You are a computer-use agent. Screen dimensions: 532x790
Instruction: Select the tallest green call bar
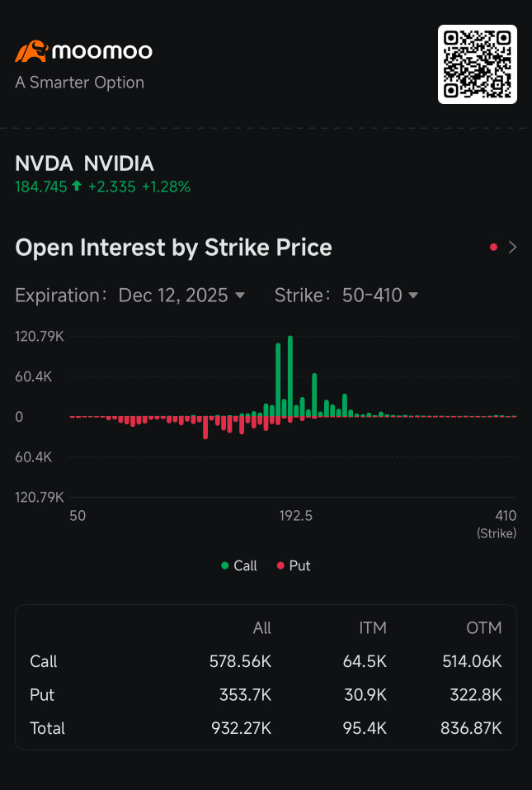click(290, 376)
